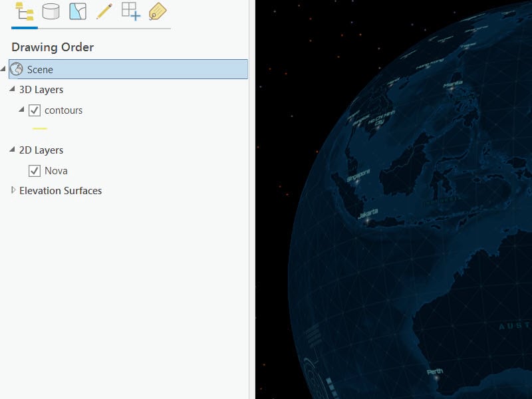Switch to List By Data Source icon
The width and height of the screenshot is (532, 399).
(51, 11)
